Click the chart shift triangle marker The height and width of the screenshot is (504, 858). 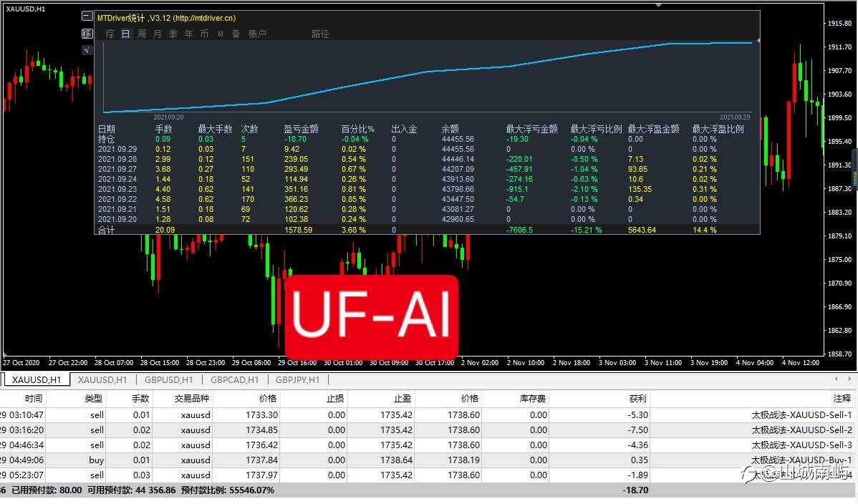coord(658,5)
